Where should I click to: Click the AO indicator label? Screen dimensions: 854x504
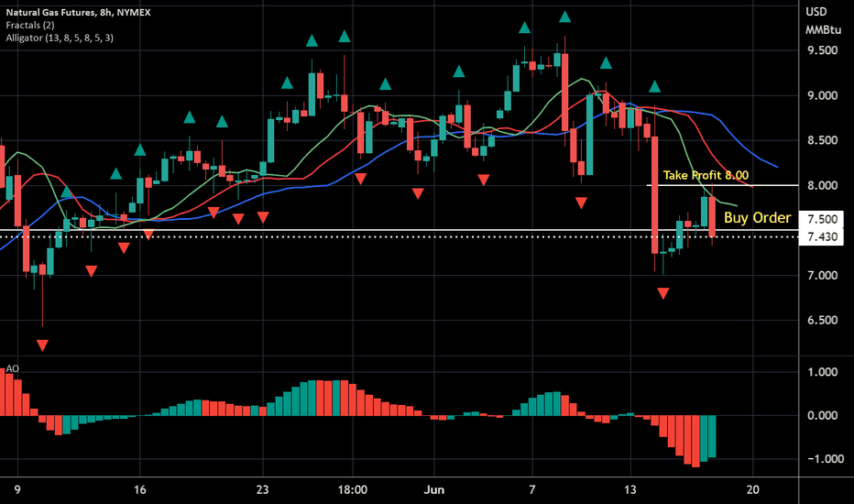(x=13, y=369)
